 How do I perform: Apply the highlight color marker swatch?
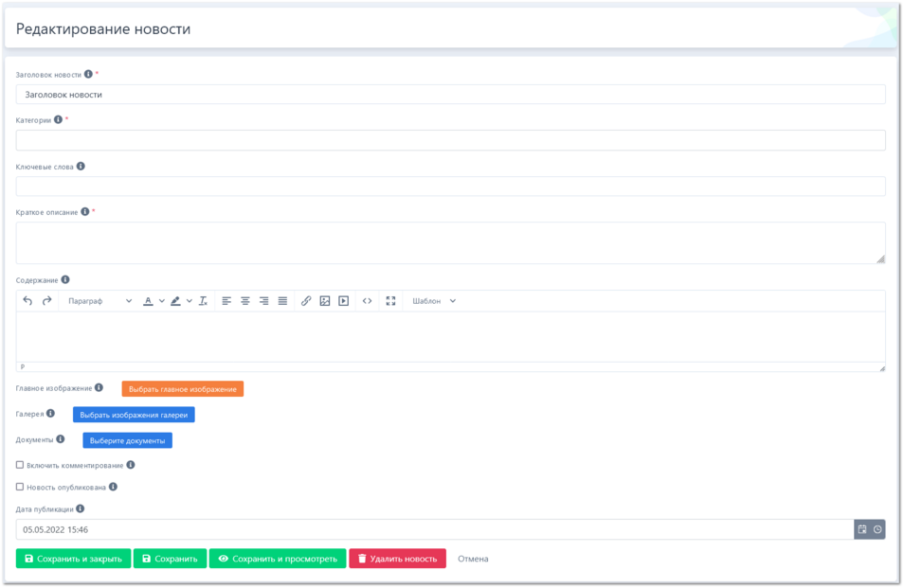coord(175,301)
